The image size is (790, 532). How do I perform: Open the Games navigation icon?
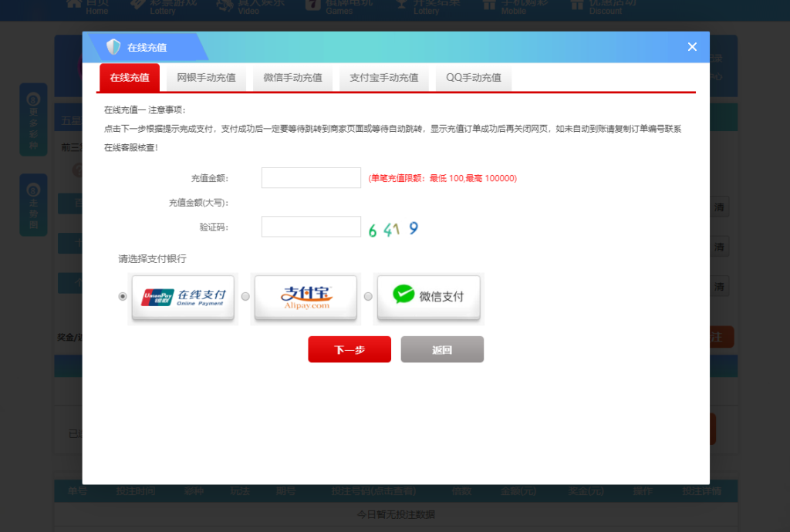[x=312, y=5]
